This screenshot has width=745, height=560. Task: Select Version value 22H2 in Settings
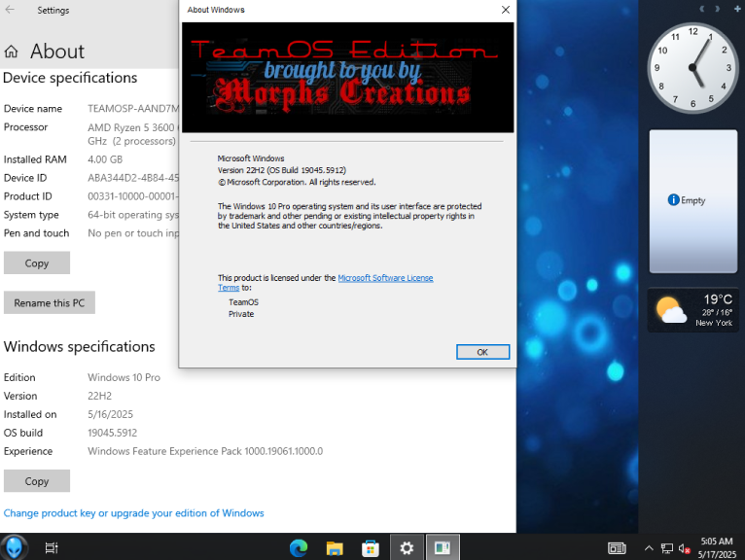point(99,396)
